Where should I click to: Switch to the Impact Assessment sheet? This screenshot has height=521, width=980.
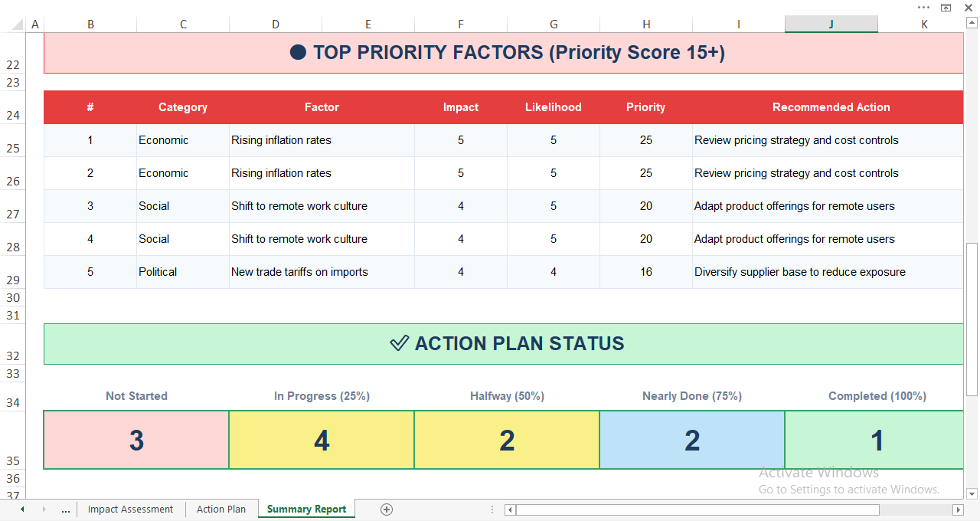[x=130, y=510]
